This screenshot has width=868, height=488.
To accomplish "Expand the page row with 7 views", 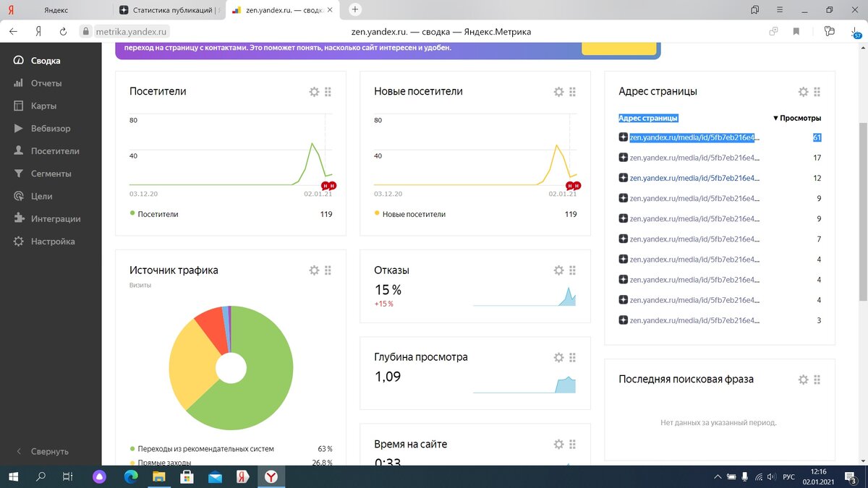I will 623,239.
